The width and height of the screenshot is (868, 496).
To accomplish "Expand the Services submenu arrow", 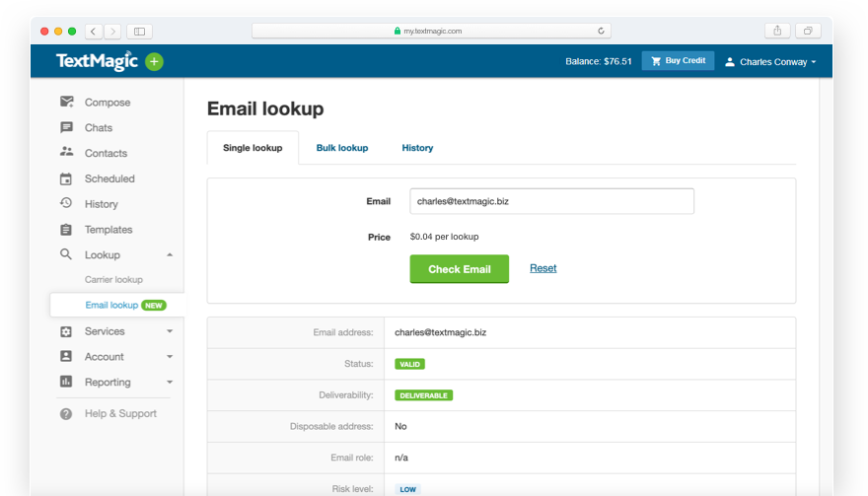I will (170, 331).
